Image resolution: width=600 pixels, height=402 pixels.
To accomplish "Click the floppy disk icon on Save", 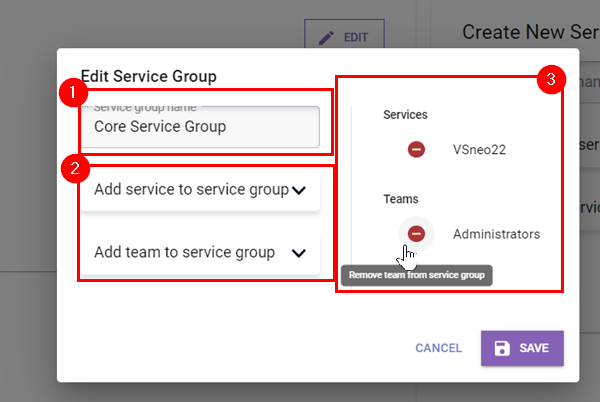I will tap(502, 348).
